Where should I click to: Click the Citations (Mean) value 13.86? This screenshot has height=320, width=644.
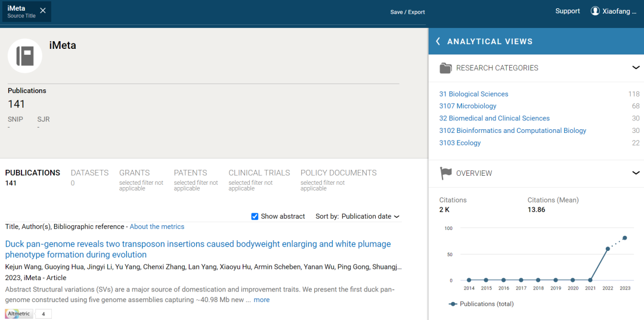[x=537, y=210]
